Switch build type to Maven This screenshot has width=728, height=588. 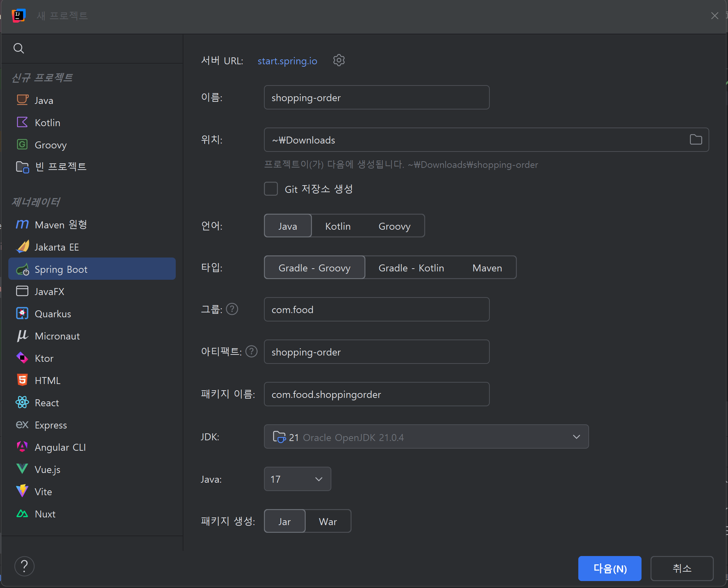487,268
